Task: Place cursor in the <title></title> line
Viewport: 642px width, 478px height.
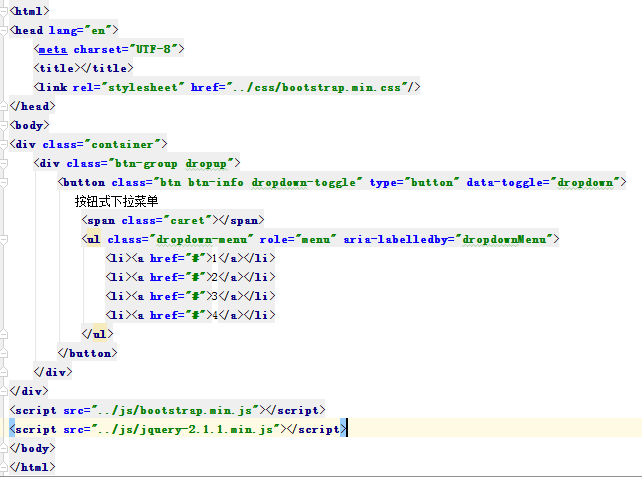Action: click(x=84, y=68)
